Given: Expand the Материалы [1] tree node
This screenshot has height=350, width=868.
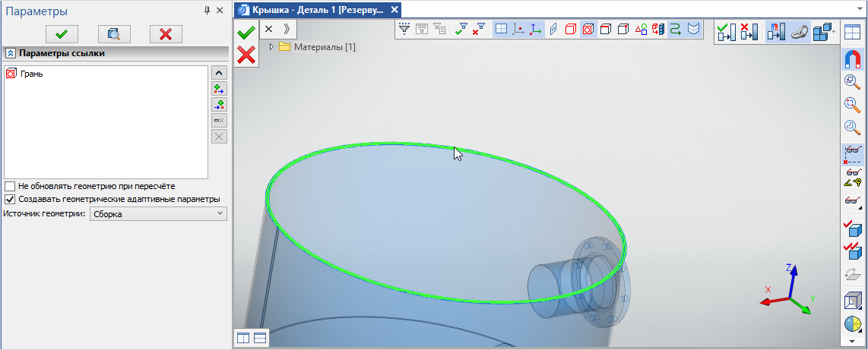Looking at the screenshot, I should [272, 47].
